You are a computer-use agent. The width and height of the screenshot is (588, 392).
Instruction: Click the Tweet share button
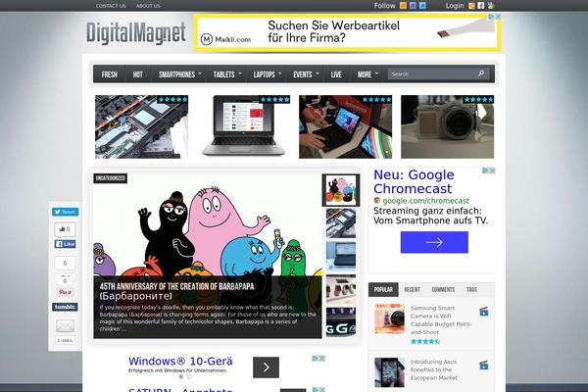pos(66,212)
